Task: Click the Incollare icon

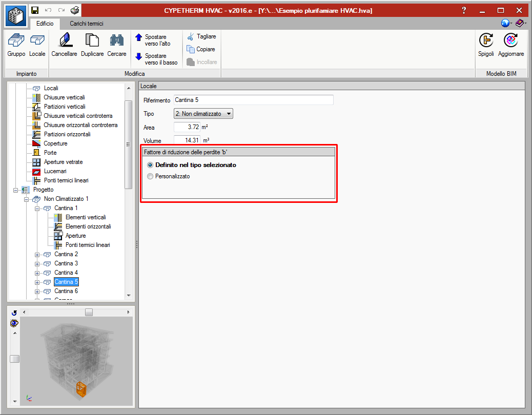Action: [190, 62]
